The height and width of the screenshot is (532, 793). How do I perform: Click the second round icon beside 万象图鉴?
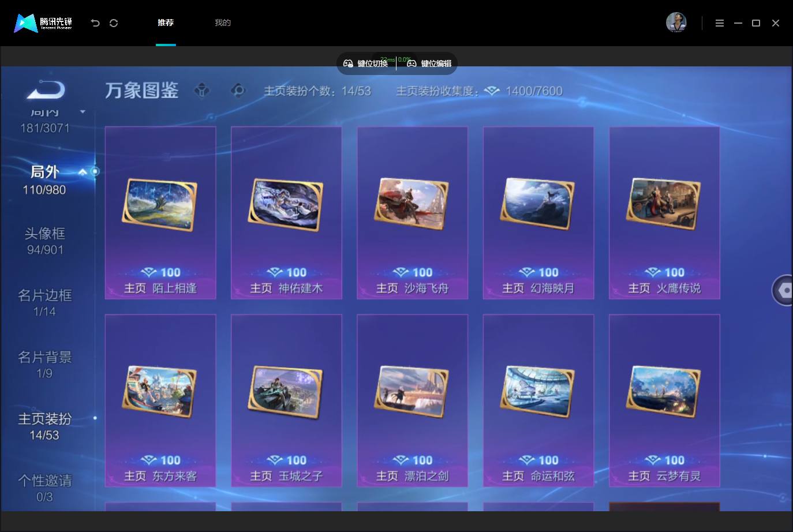tap(238, 91)
